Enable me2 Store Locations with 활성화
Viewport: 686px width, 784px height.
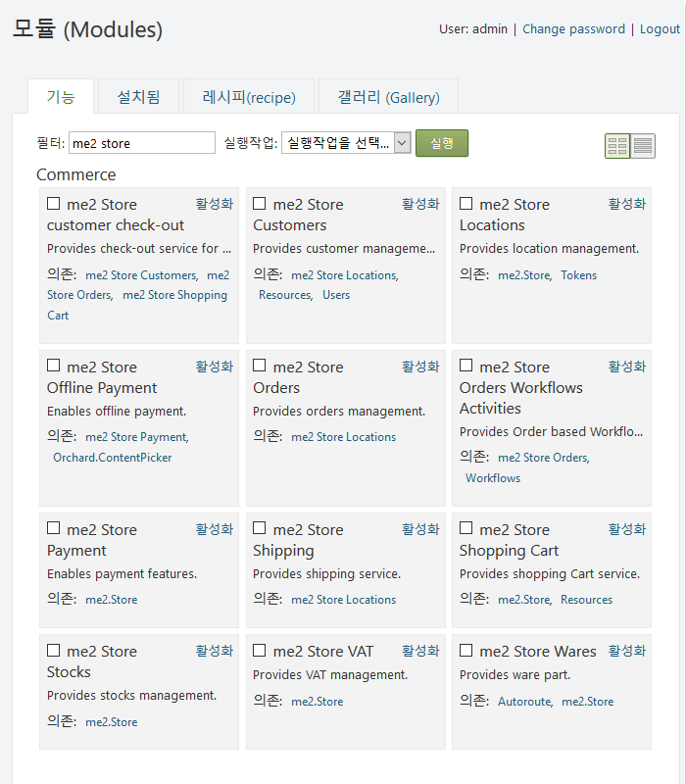tap(627, 204)
